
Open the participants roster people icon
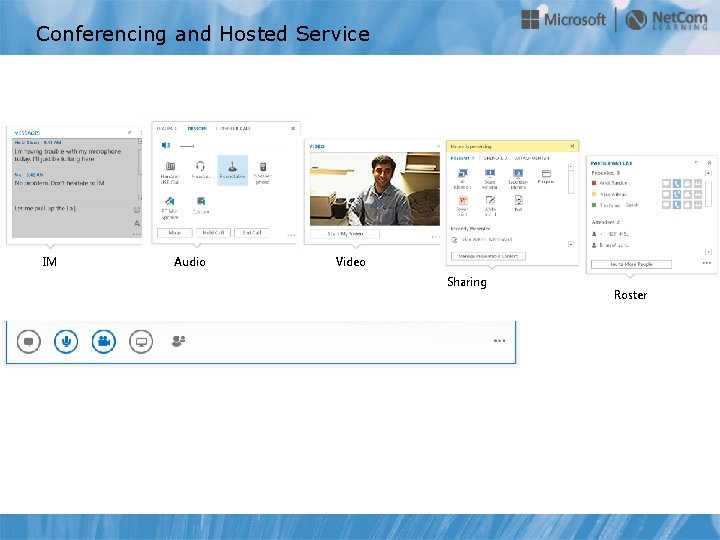178,341
